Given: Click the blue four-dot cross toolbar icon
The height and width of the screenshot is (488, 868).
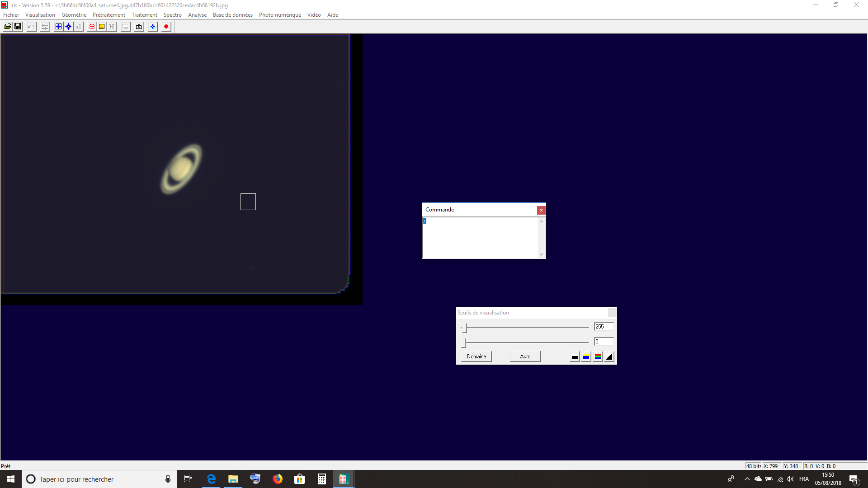Looking at the screenshot, I should [x=153, y=27].
